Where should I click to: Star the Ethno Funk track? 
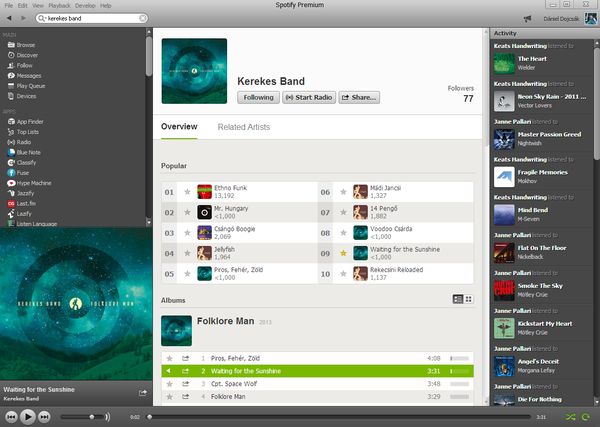187,192
